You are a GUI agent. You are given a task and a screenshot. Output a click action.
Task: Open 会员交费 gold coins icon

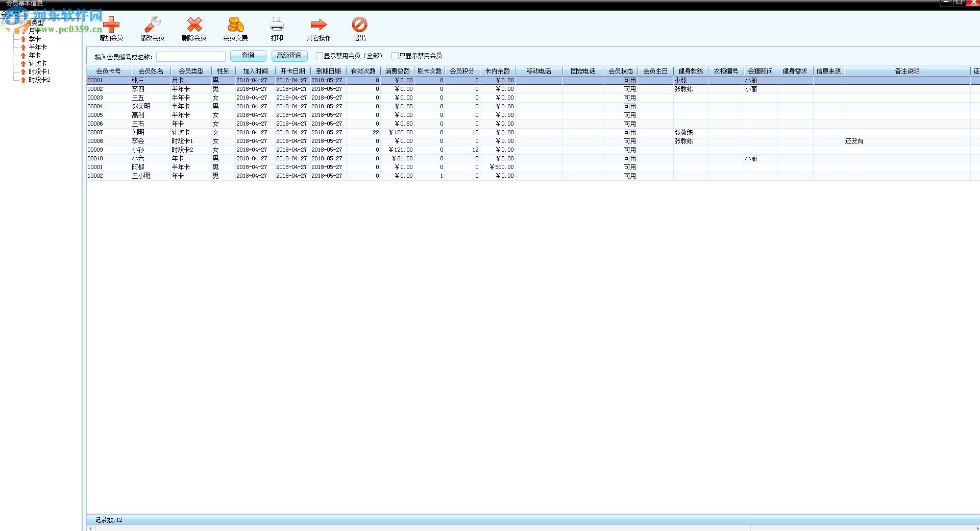click(x=235, y=25)
